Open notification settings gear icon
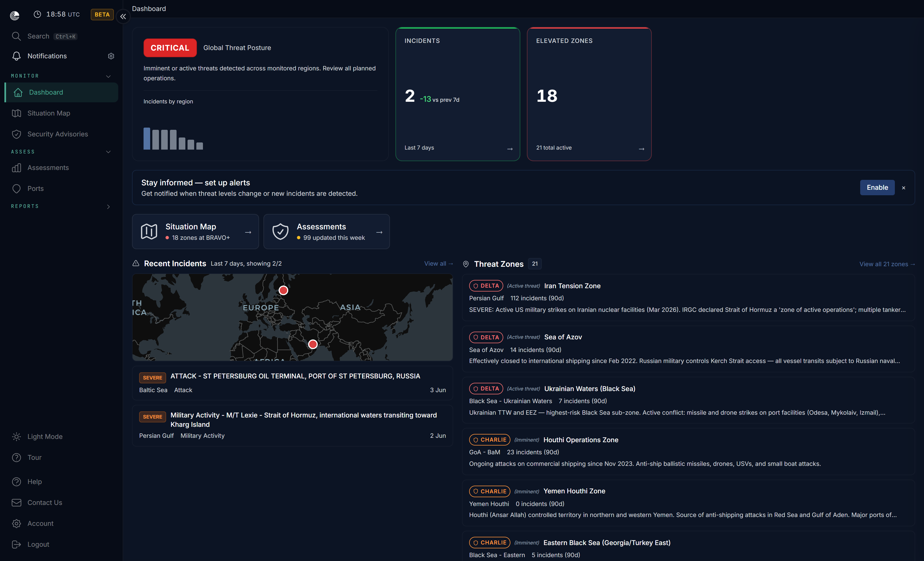The image size is (924, 561). click(x=111, y=56)
